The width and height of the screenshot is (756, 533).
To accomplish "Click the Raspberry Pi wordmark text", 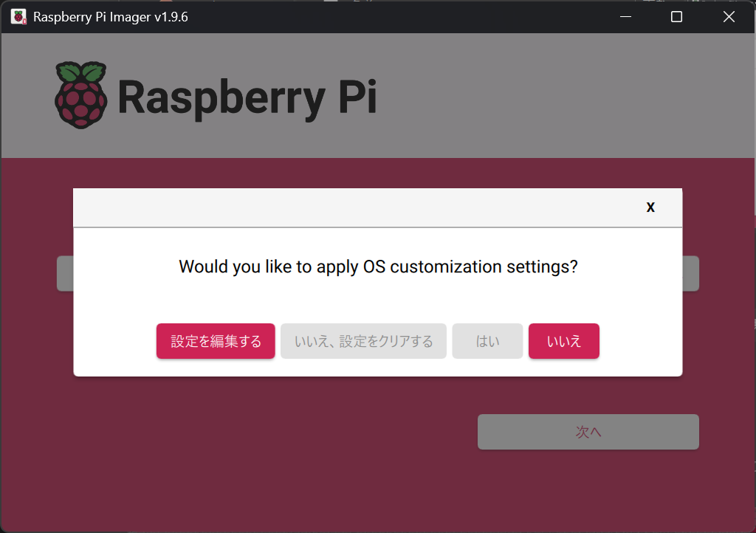I will (246, 96).
